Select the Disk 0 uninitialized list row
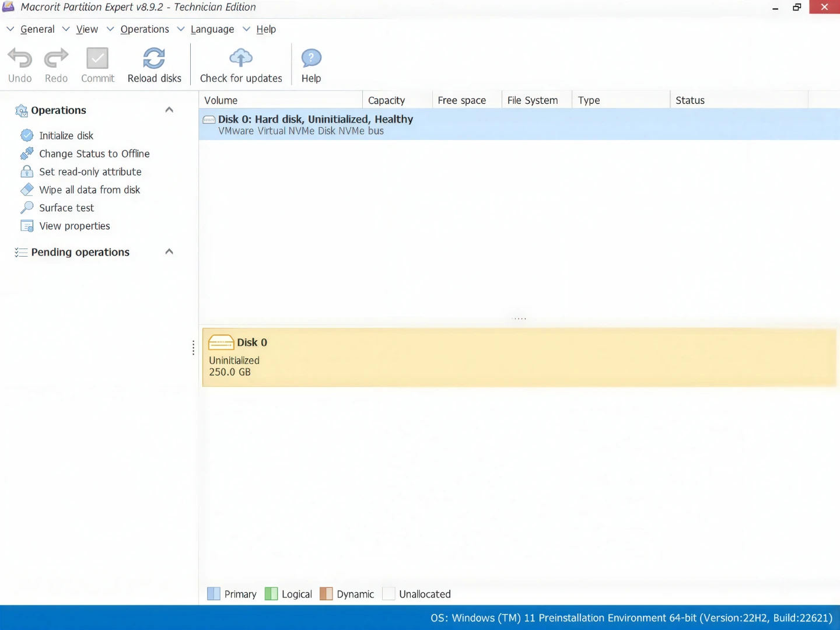Viewport: 840px width, 630px height. point(519,124)
